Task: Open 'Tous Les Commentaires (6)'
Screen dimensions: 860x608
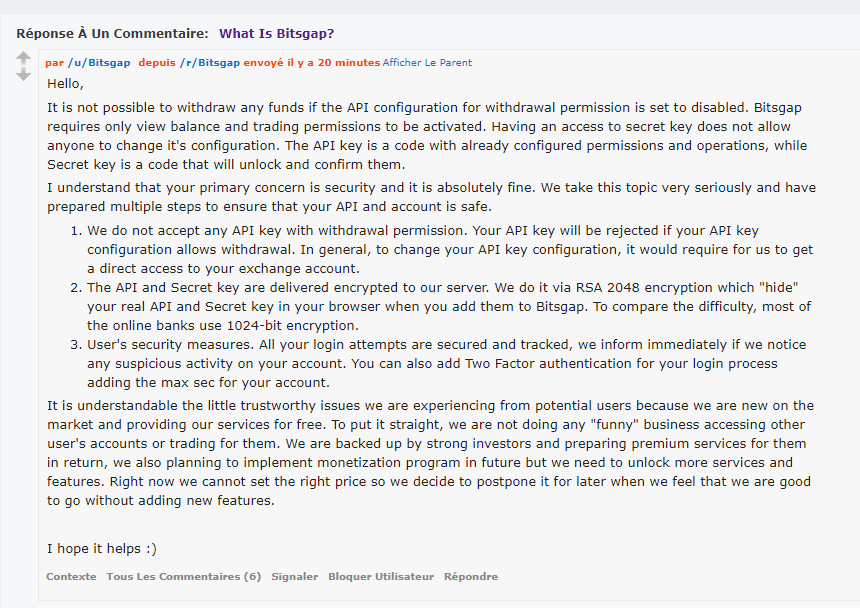Action: click(183, 576)
